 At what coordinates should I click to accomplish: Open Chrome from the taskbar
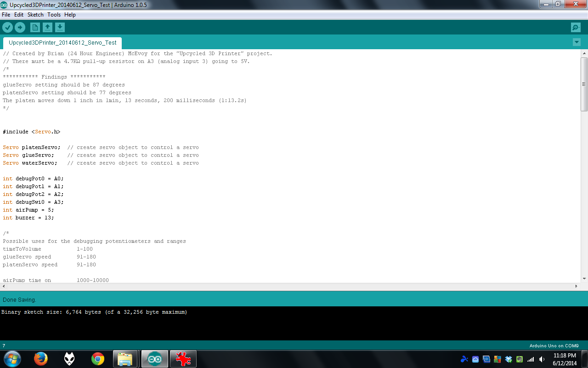(97, 359)
